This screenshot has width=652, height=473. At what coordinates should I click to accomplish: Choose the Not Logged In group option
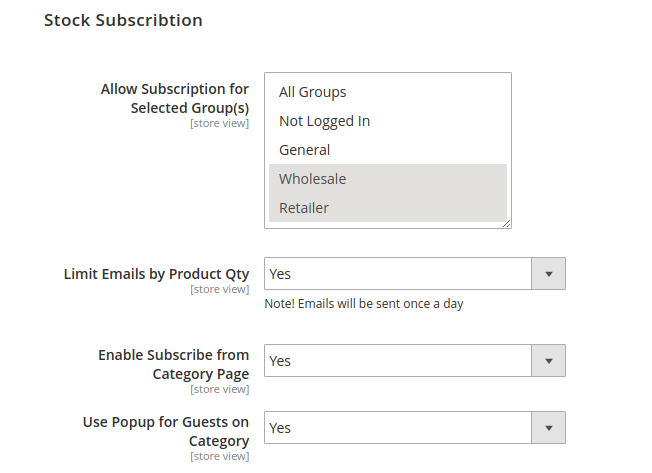324,121
